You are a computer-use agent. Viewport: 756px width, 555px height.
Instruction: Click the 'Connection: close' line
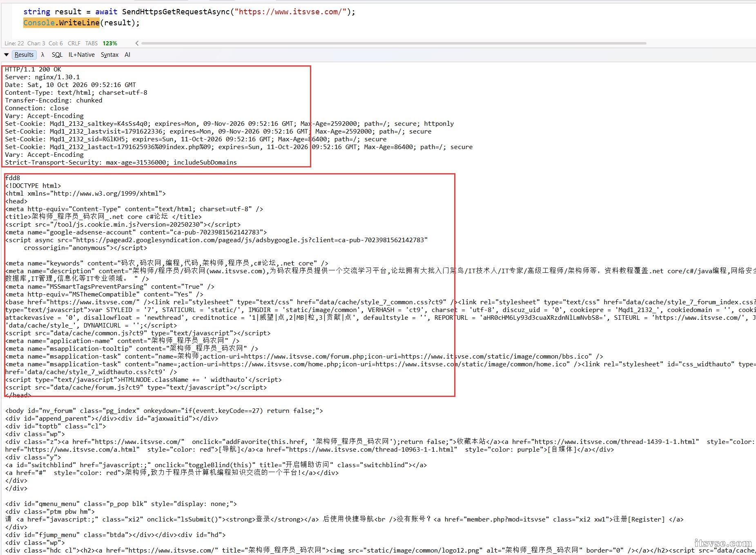tap(37, 108)
